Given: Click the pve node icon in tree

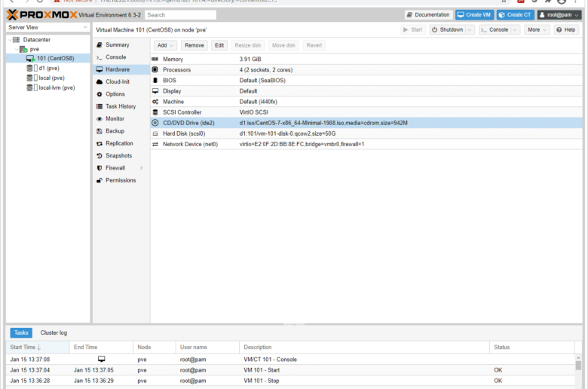Looking at the screenshot, I should 23,49.
